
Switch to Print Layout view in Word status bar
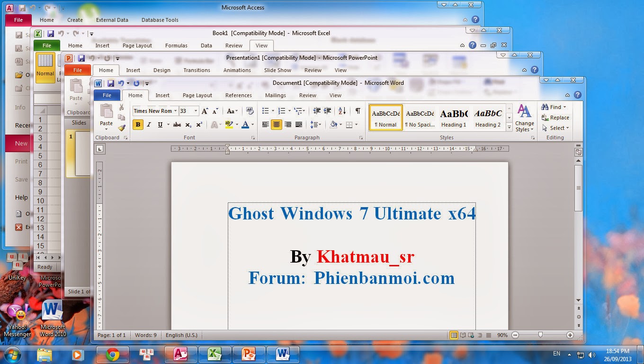click(454, 335)
